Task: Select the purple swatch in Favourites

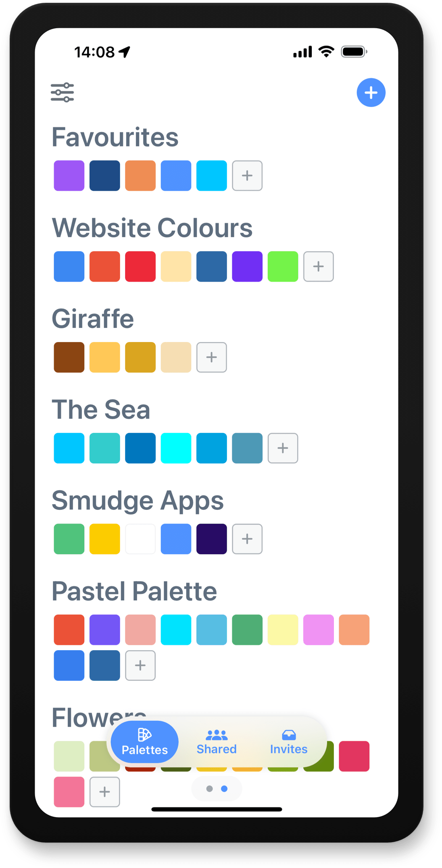Action: tap(69, 175)
